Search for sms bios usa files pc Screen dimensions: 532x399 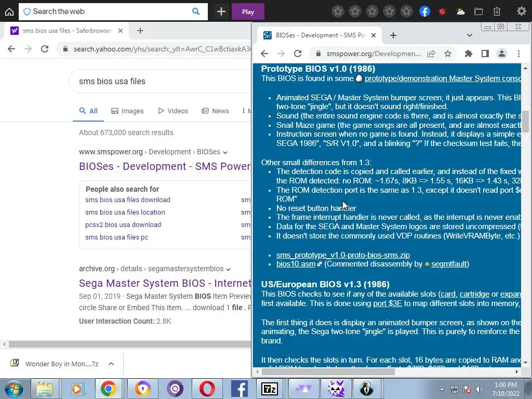(x=117, y=237)
